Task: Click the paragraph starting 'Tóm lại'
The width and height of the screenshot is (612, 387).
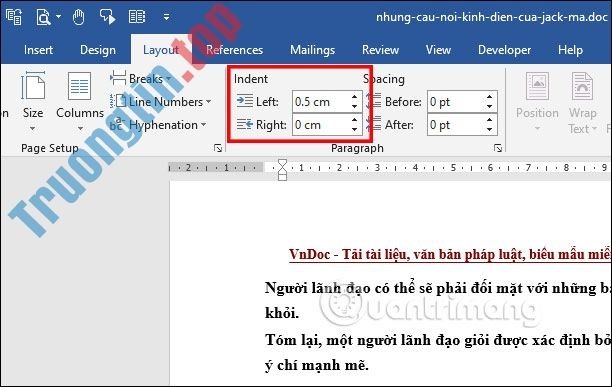Action: click(x=438, y=353)
